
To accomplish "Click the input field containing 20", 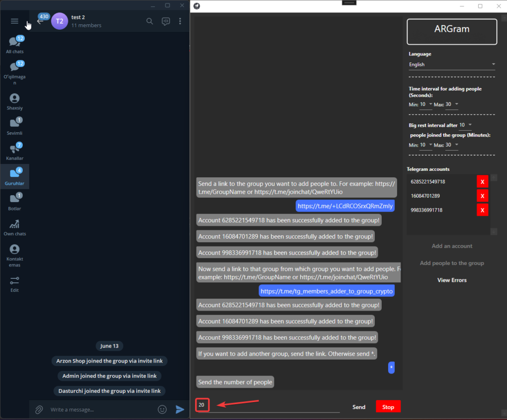I will 267,405.
